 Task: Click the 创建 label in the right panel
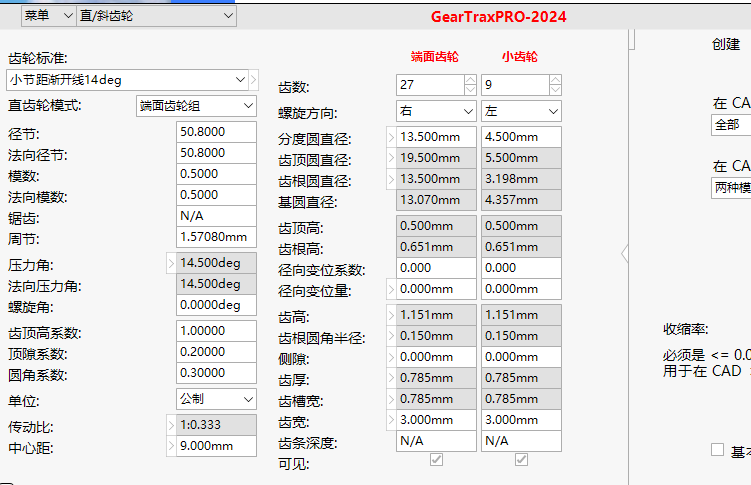pos(726,44)
